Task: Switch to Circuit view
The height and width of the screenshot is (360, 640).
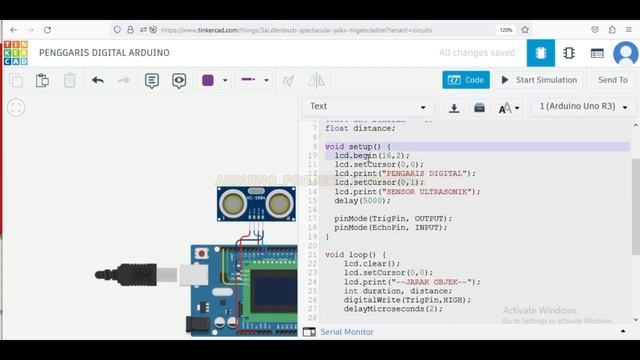Action: pyautogui.click(x=541, y=53)
